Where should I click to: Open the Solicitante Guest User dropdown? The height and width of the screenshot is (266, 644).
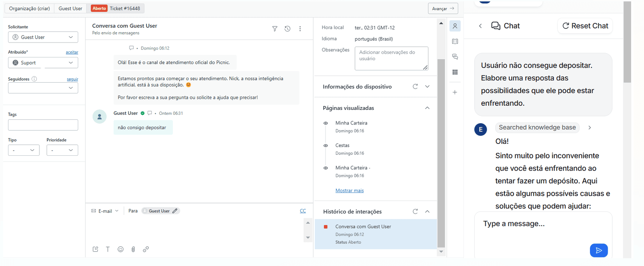pyautogui.click(x=43, y=37)
